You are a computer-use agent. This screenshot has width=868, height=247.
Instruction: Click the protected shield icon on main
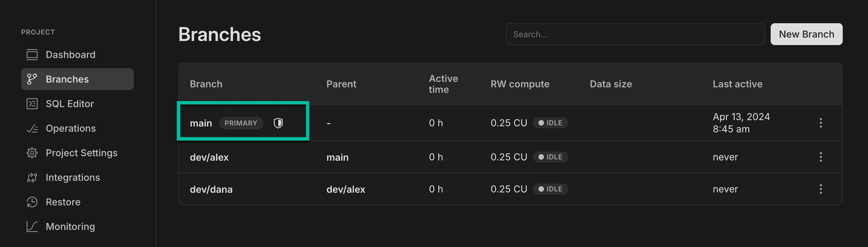tap(278, 123)
